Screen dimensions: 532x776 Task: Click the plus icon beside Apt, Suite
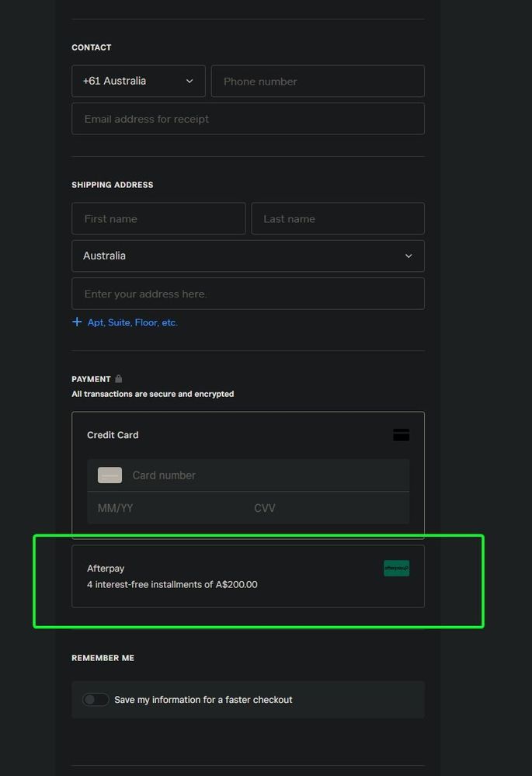tap(77, 322)
